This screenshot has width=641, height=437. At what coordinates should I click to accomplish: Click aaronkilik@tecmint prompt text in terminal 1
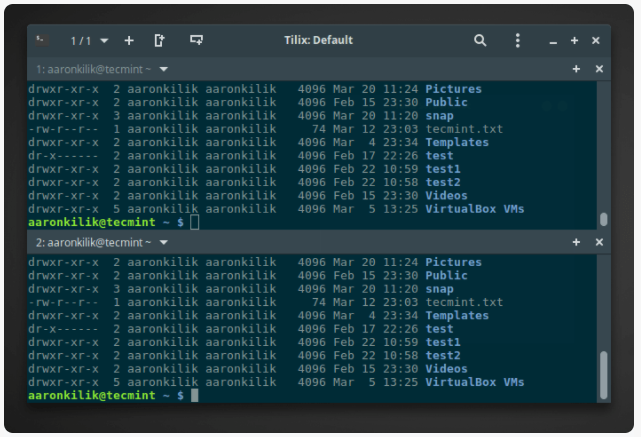click(92, 222)
